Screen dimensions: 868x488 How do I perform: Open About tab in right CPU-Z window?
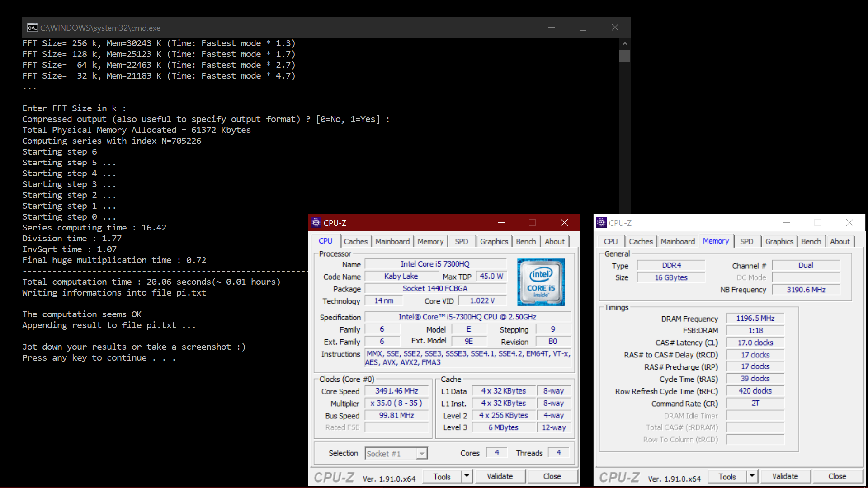pos(840,241)
